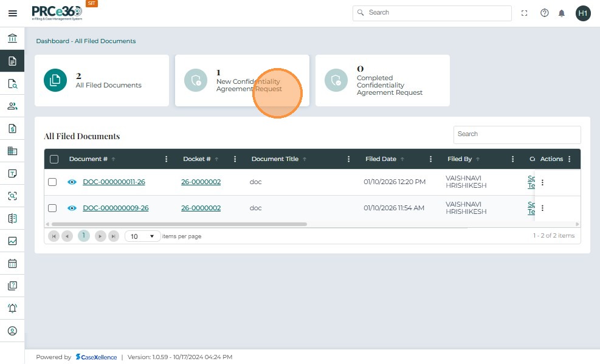The height and width of the screenshot is (364, 600).
Task: Toggle the select-all checkbox in table header
Action: [x=54, y=159]
